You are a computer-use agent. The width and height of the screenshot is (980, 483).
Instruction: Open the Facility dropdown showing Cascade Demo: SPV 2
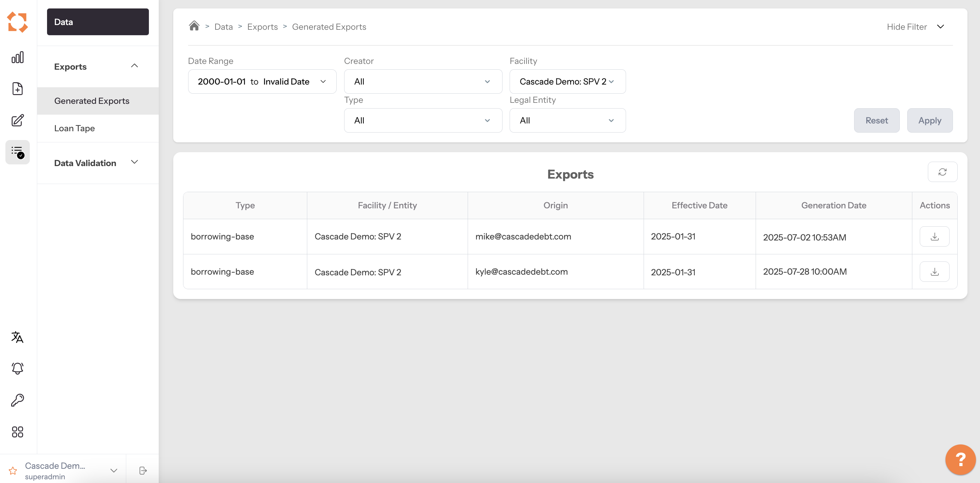pos(567,82)
